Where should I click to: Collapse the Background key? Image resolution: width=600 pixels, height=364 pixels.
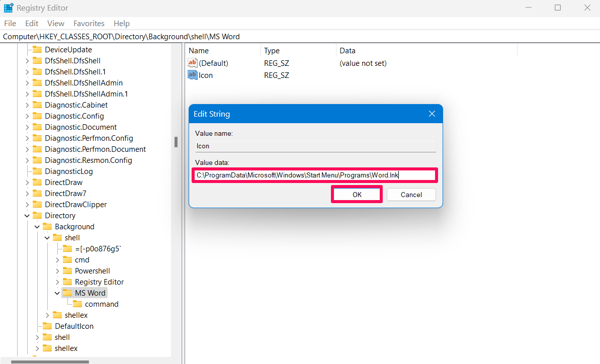37,227
